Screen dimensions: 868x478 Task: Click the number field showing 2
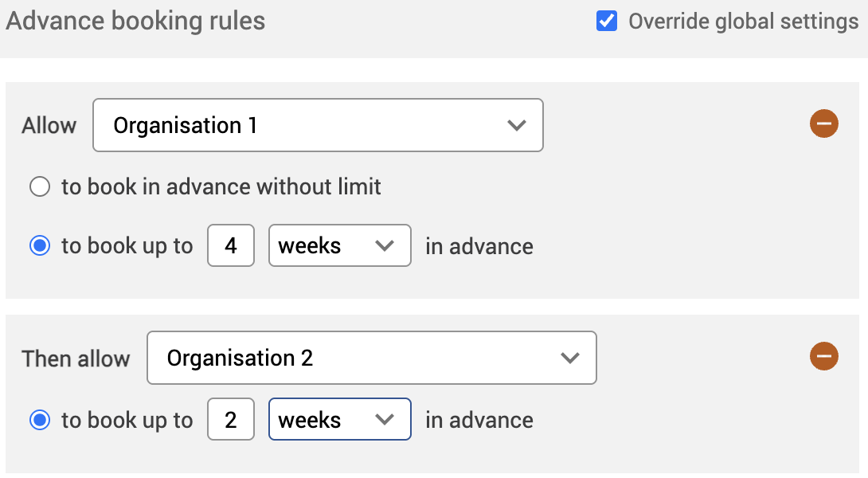pyautogui.click(x=230, y=419)
